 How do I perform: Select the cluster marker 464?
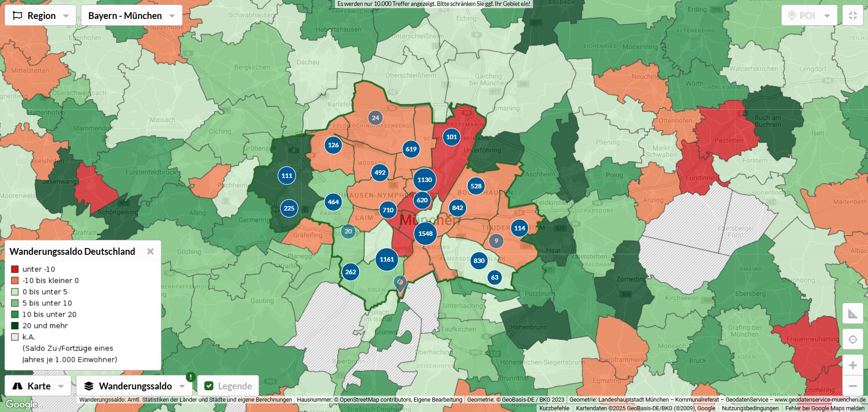[333, 202]
